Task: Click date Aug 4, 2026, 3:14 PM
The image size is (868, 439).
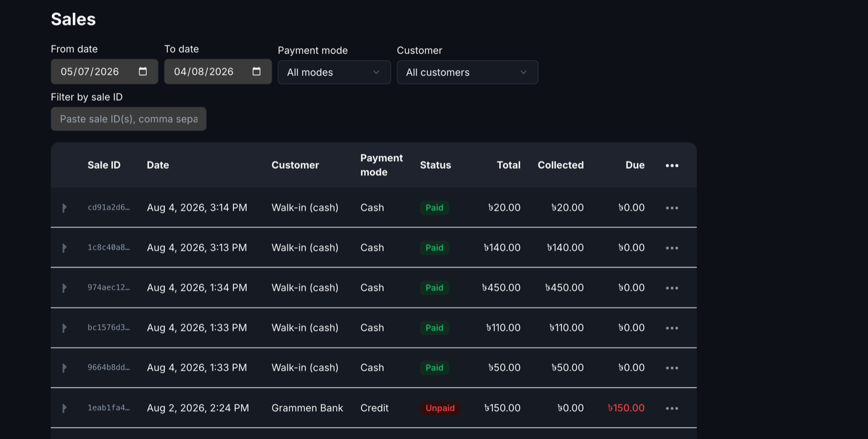Action: pos(197,208)
